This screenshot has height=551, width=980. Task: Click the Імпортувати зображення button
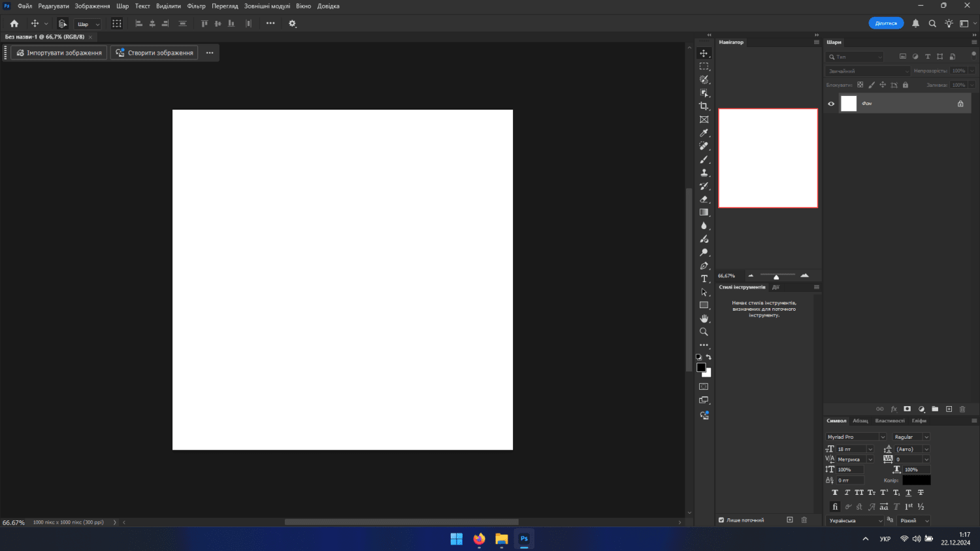coord(59,53)
